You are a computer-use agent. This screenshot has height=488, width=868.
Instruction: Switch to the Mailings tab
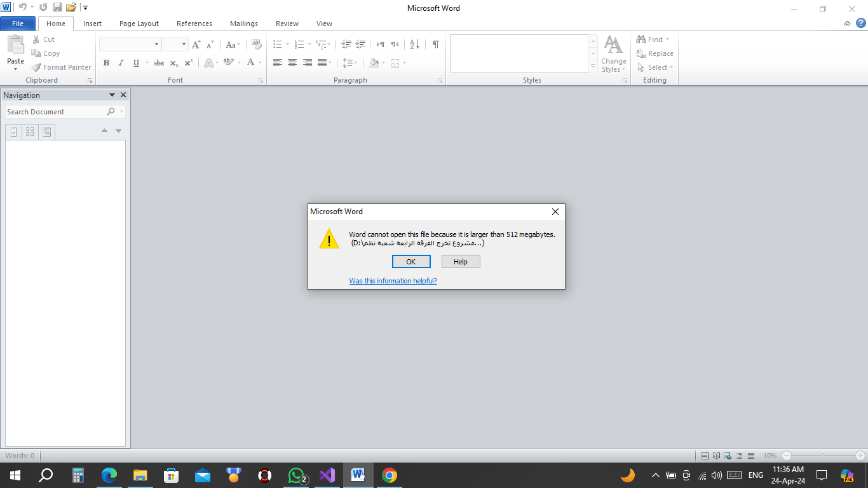pos(244,24)
